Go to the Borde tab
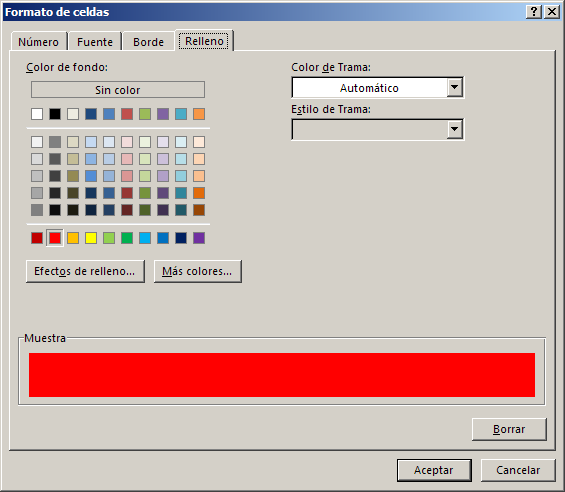565x492 pixels. click(148, 42)
